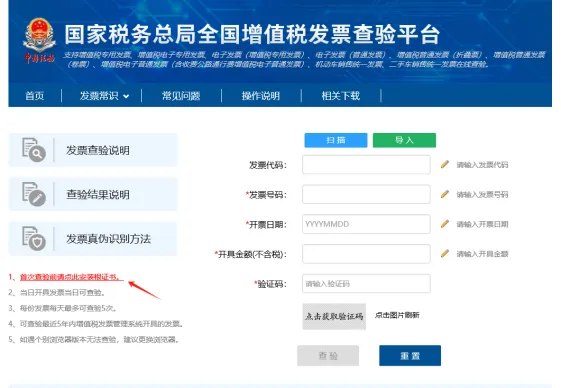Click the captcha image 点击获取验证码

[334, 316]
